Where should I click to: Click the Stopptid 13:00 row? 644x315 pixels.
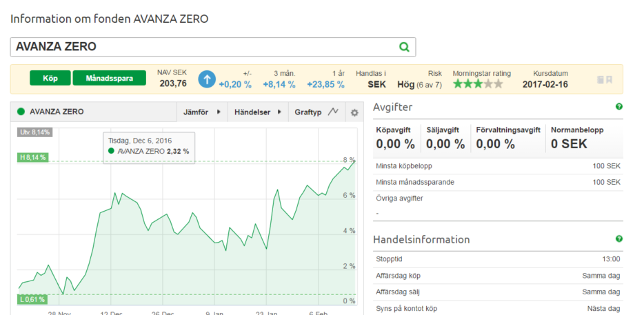(498, 260)
